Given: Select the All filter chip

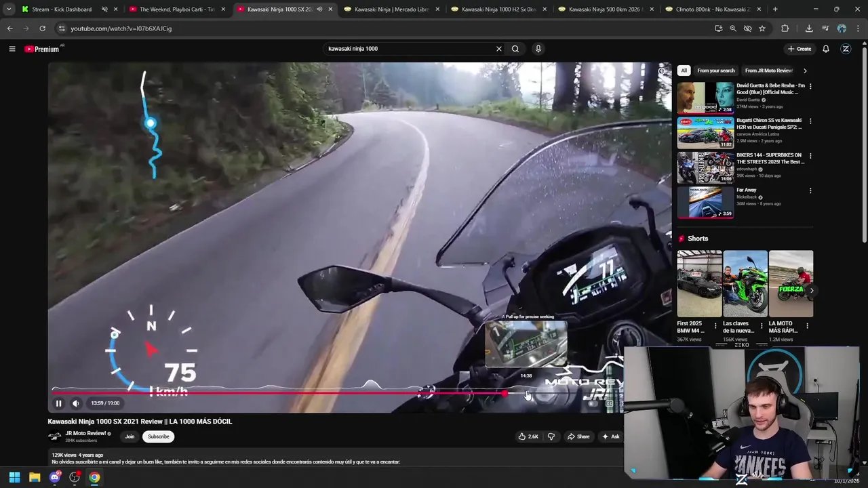Looking at the screenshot, I should 684,70.
